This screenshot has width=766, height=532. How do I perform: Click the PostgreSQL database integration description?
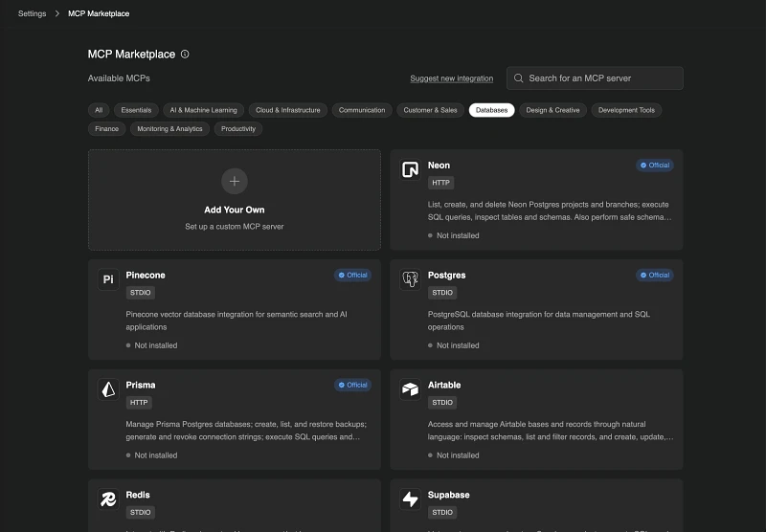pos(539,321)
